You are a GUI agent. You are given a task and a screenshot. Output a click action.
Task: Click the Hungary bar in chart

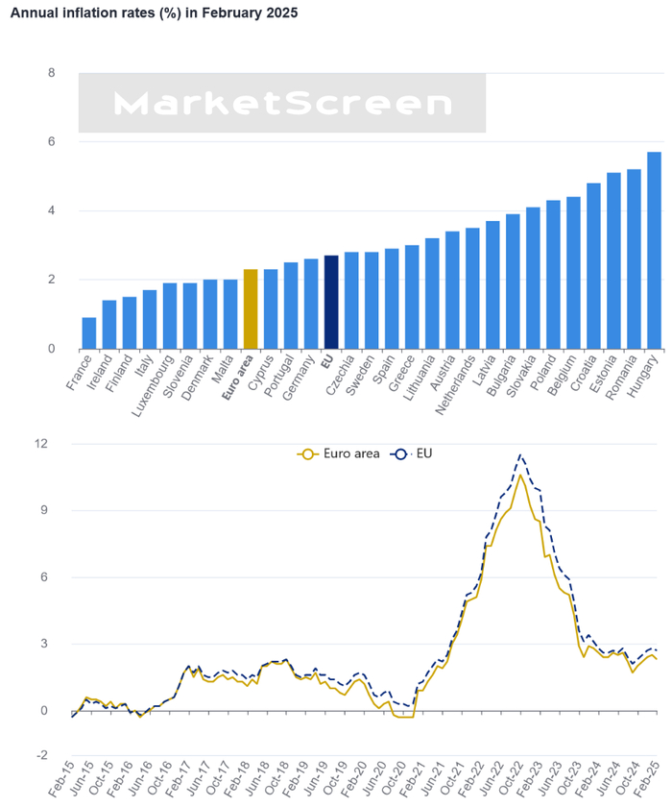[x=654, y=250]
